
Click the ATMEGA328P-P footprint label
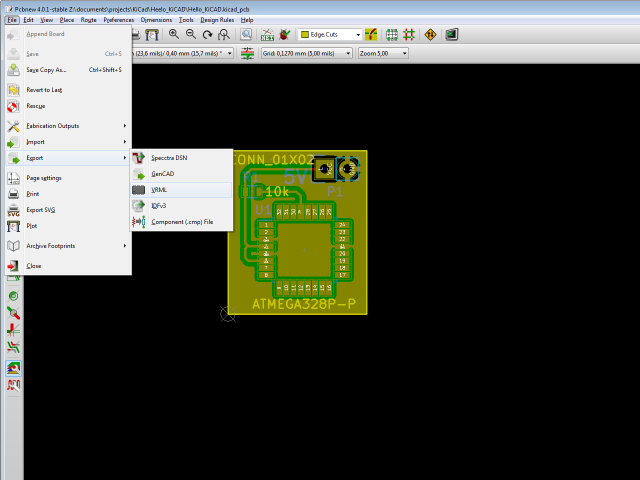(304, 304)
